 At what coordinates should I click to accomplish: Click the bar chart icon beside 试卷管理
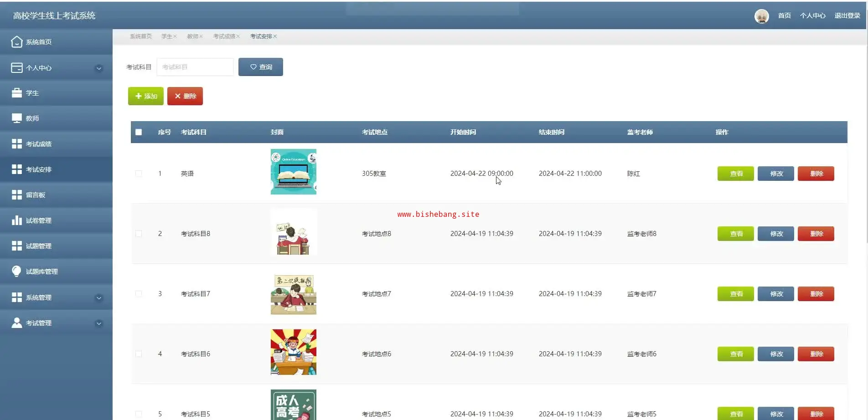(x=17, y=220)
